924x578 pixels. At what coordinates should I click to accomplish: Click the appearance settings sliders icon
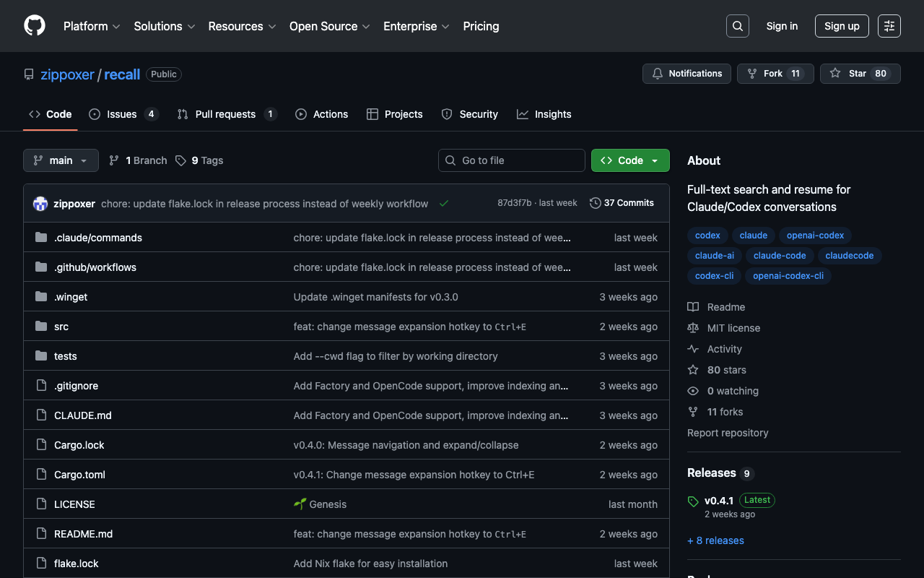(x=889, y=26)
